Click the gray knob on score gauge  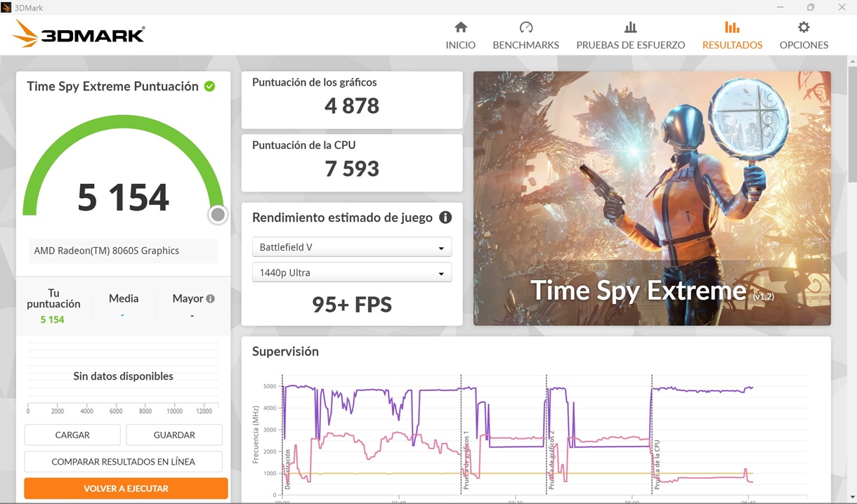click(x=218, y=215)
